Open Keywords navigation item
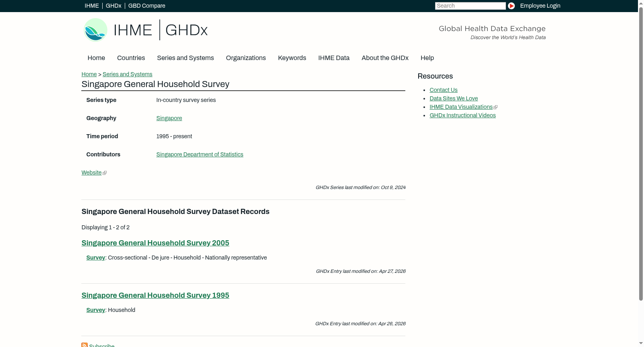The width and height of the screenshot is (644, 347). [292, 58]
